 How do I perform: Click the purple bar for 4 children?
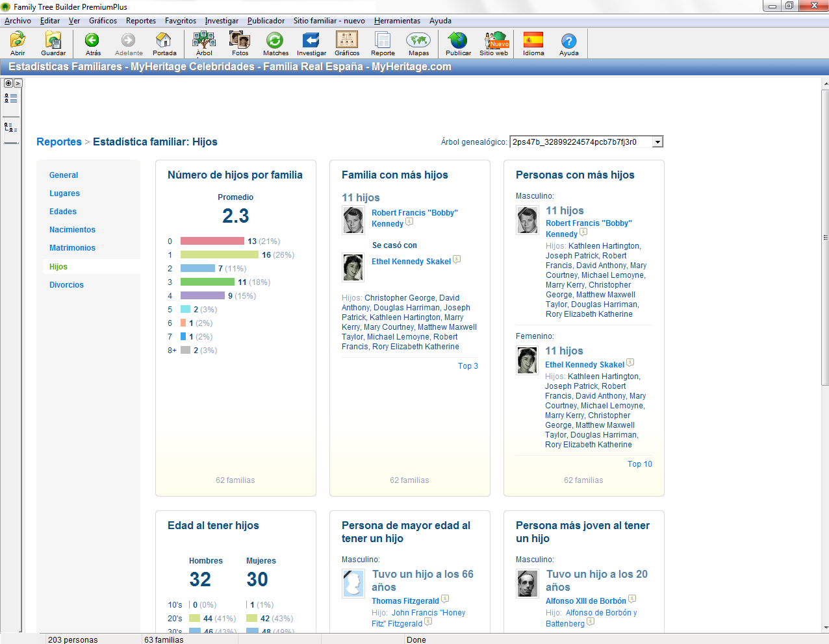[203, 295]
